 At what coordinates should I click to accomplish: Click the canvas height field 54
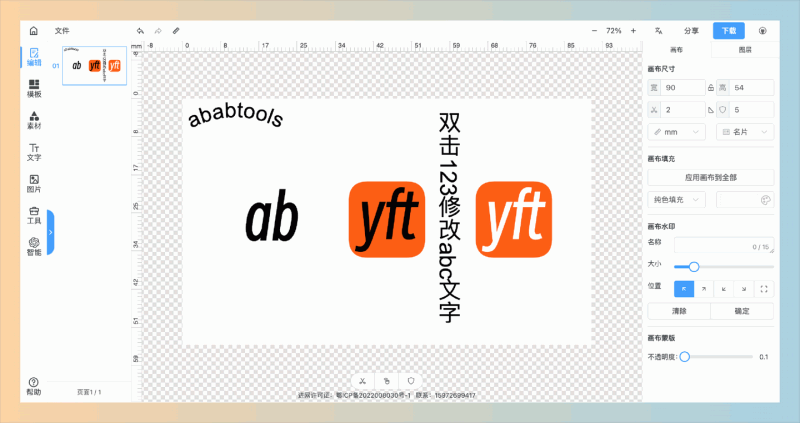coord(752,88)
